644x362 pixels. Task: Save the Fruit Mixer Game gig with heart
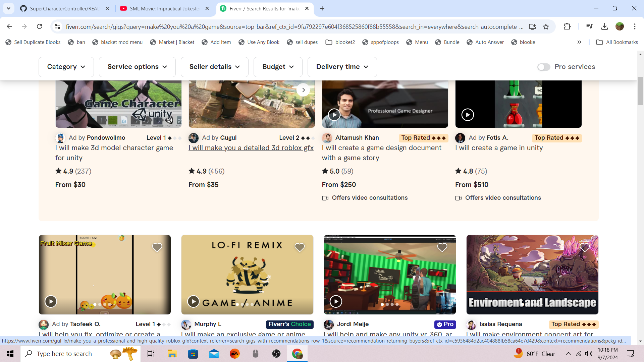(x=157, y=247)
